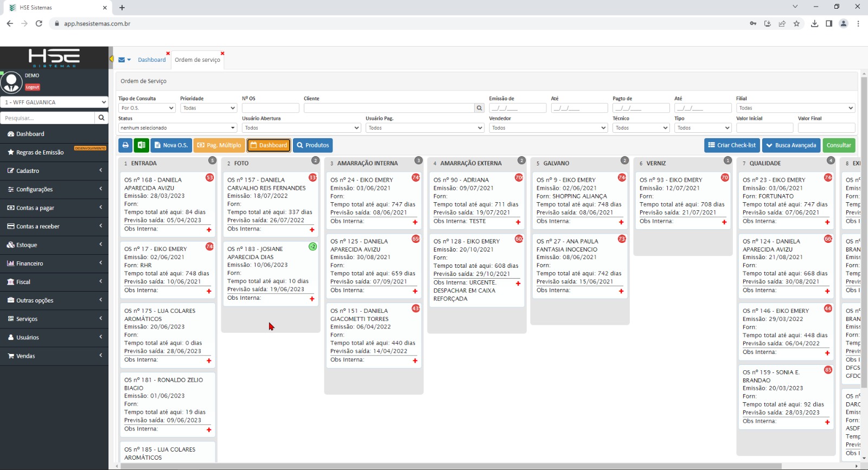Expand the WFF GALVANICA company selector
The image size is (868, 470).
tap(54, 102)
